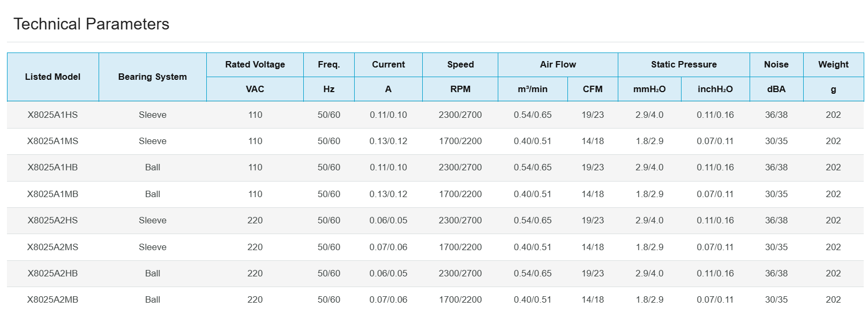Click the X8025A1MS model name
This screenshot has height=323, width=868.
coord(53,141)
